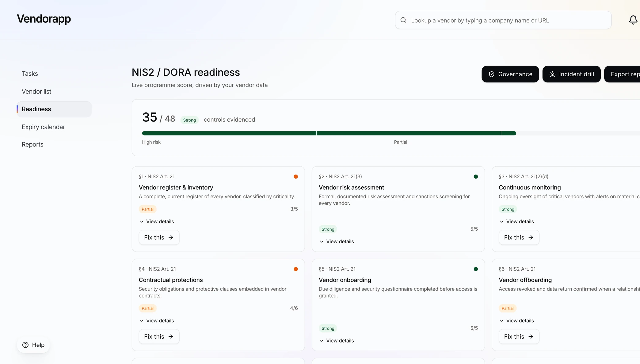Expand View details for Vendor register & inventory
Screen dimensions: 640x364
pyautogui.click(x=157, y=222)
